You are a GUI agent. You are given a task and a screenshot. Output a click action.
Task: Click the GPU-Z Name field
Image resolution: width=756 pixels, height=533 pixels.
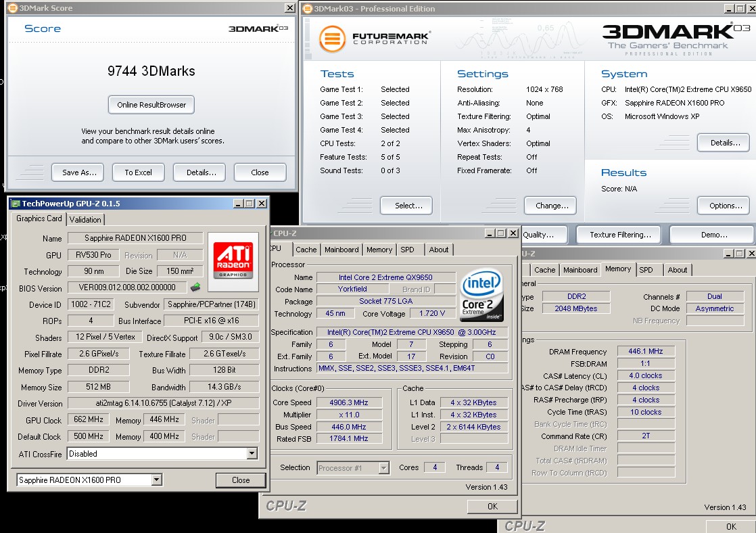(x=135, y=238)
